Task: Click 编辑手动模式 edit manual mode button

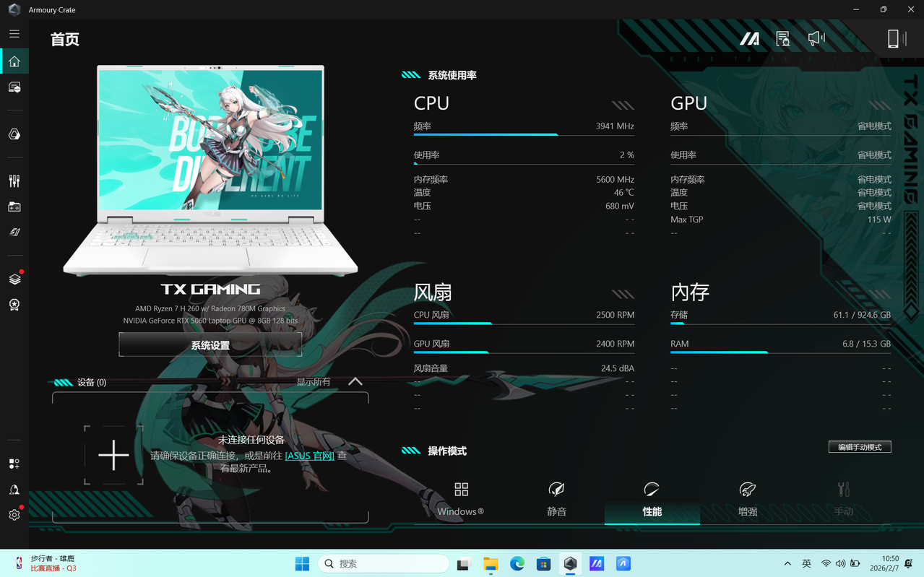Action: [860, 447]
